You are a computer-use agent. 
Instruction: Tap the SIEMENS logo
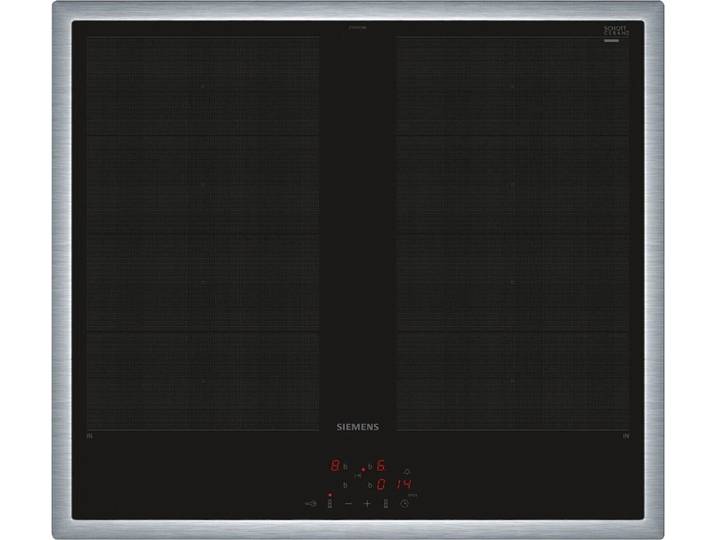point(358,427)
